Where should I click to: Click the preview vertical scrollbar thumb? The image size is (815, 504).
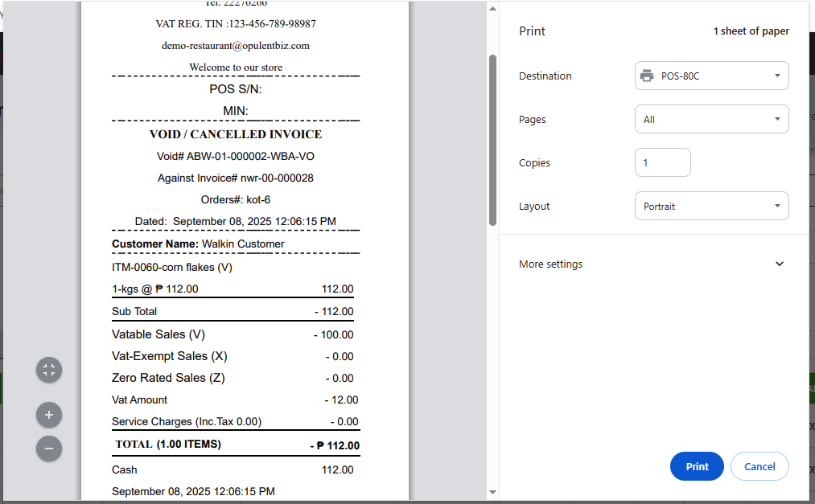(x=492, y=140)
